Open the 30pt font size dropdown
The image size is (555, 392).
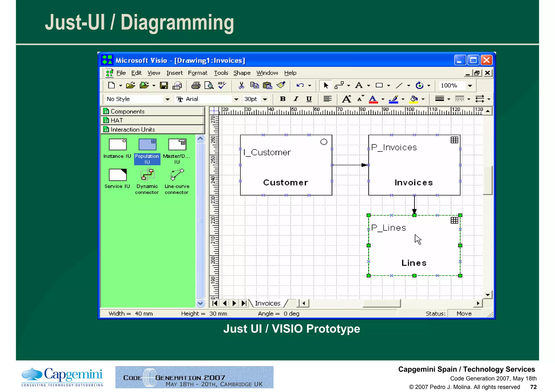tap(265, 99)
